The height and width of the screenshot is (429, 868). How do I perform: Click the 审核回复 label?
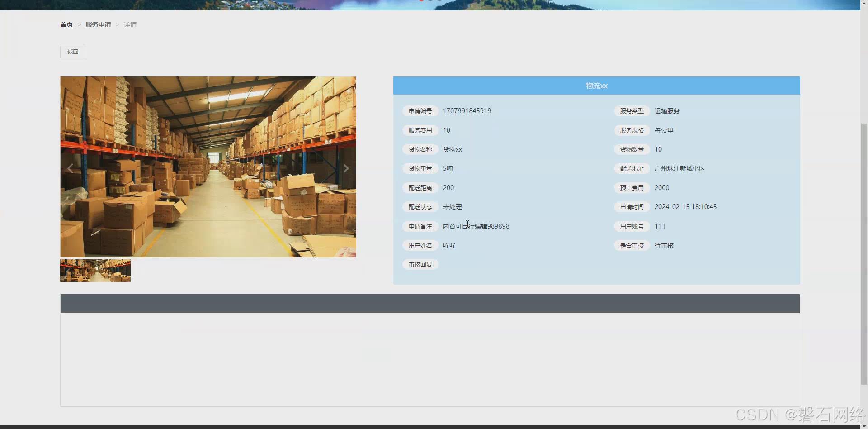click(x=420, y=264)
